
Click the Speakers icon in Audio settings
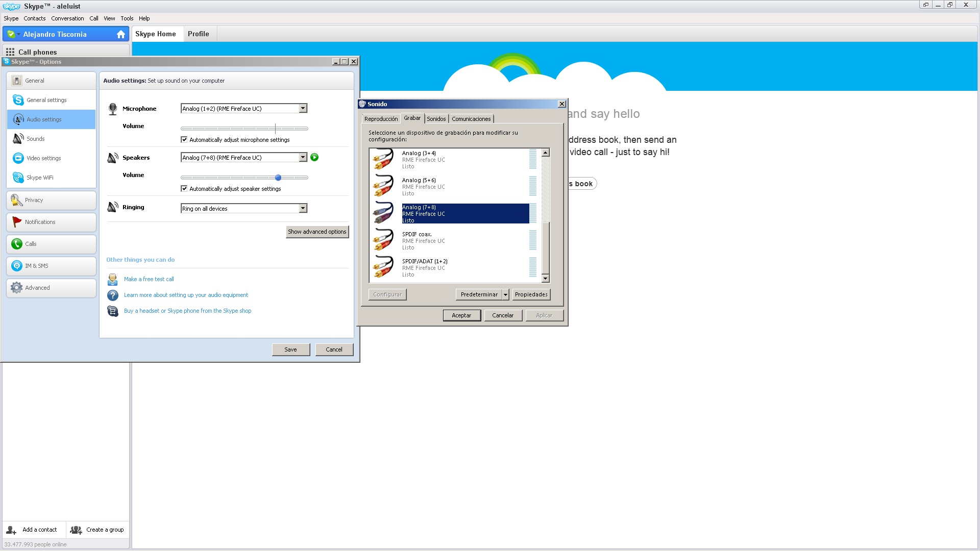[113, 158]
